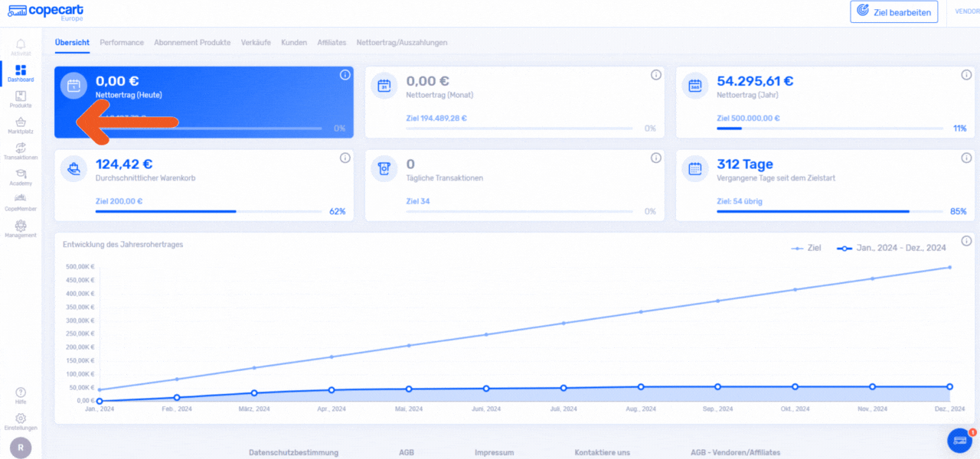This screenshot has height=459, width=980.
Task: Open the Marktplatz basket icon
Action: (21, 125)
